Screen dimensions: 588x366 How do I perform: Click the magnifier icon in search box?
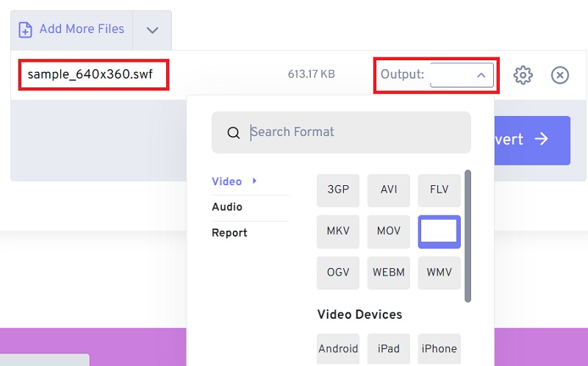[234, 133]
